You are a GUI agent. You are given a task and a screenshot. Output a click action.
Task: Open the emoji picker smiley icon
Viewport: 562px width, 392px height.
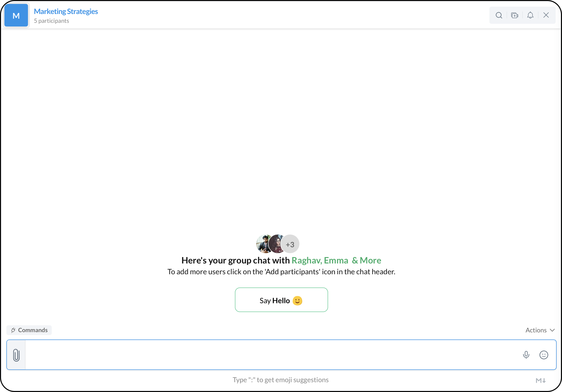tap(544, 355)
